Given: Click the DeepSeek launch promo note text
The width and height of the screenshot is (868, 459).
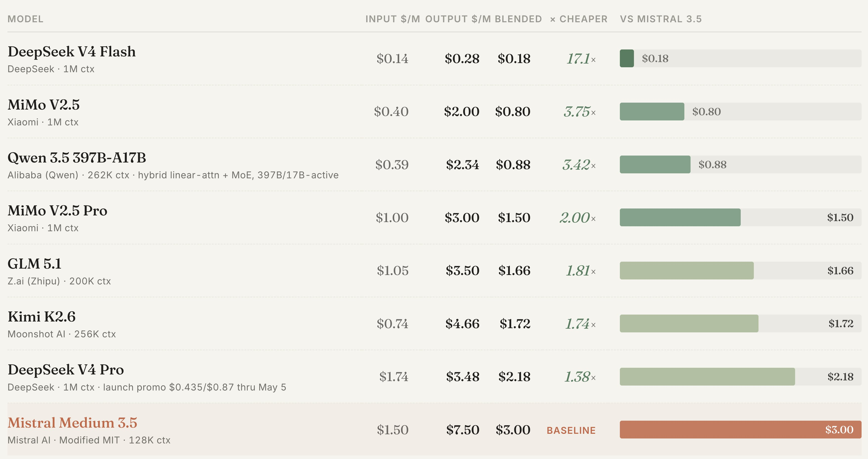Looking at the screenshot, I should (194, 387).
